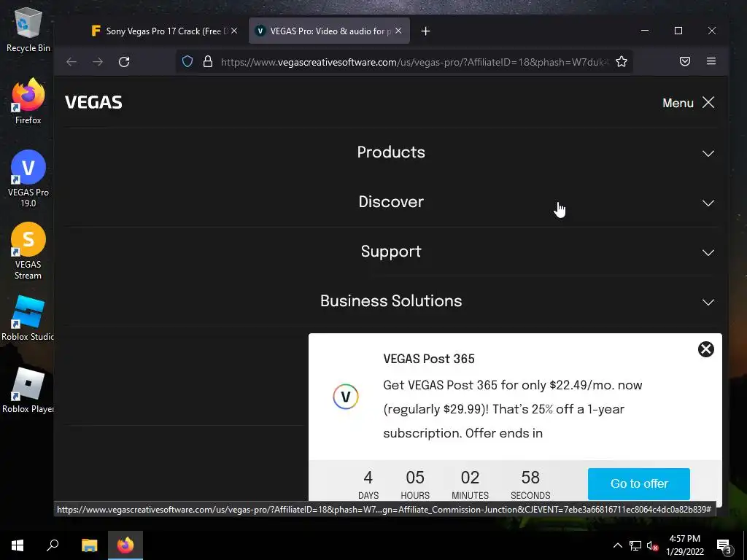Open File Explorer from the taskbar
This screenshot has height=560, width=747.
(89, 545)
